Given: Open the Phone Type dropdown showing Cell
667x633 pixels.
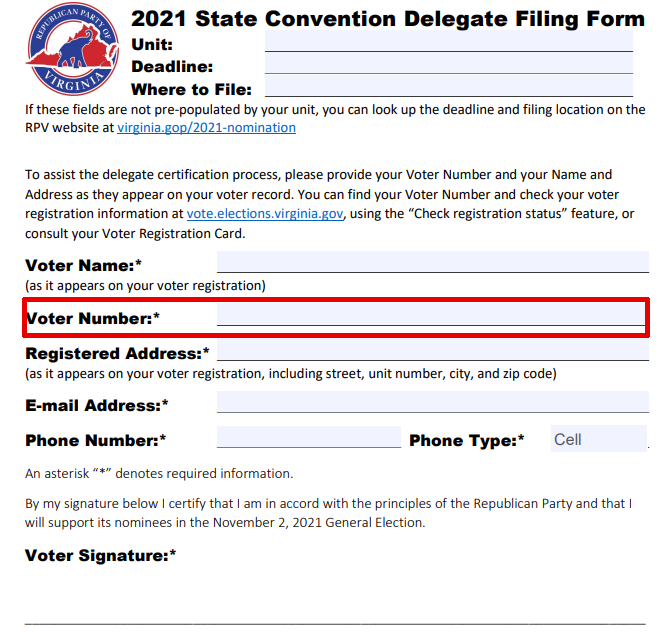Looking at the screenshot, I should (x=598, y=439).
